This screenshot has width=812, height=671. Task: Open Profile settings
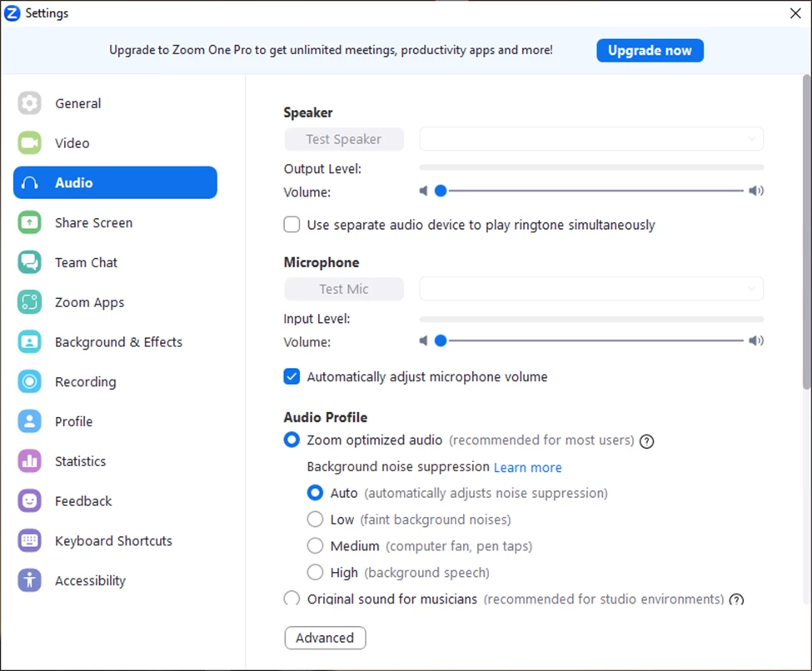point(115,421)
